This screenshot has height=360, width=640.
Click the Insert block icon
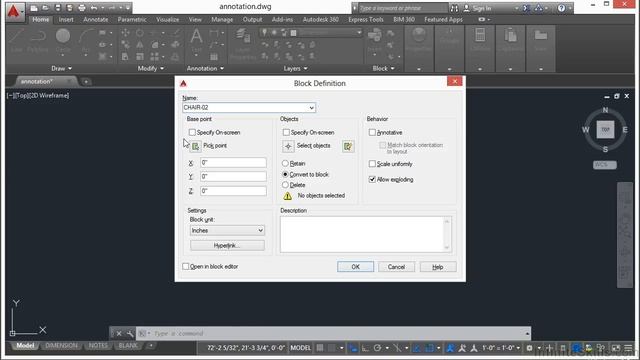[374, 40]
